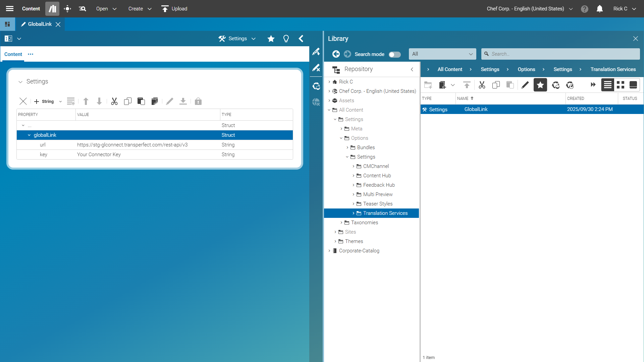Click the Upload button

point(174,9)
